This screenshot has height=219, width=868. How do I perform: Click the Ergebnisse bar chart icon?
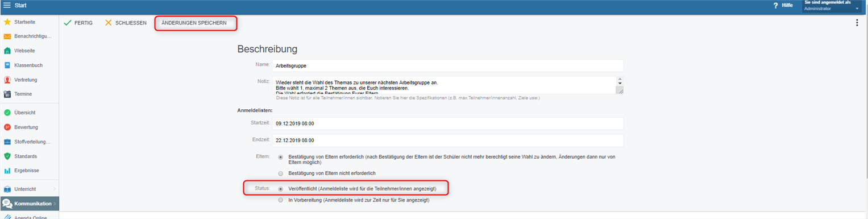pyautogui.click(x=7, y=171)
